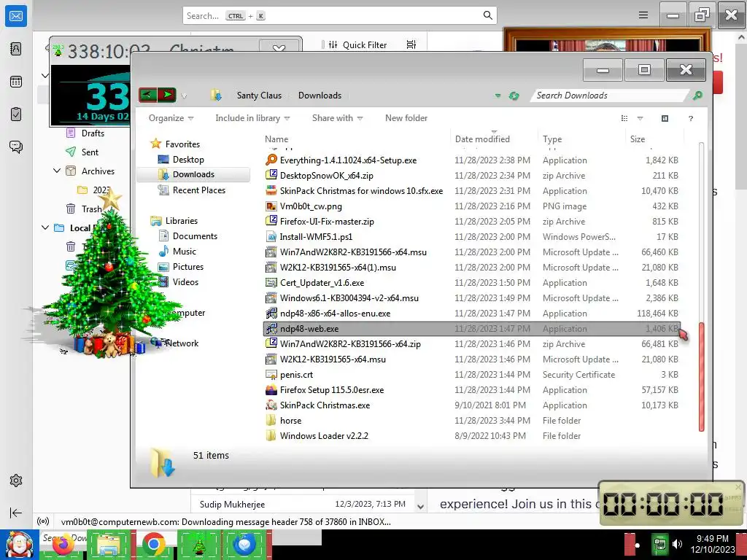Click the Santa Start button
Image resolution: width=747 pixels, height=560 pixels.
point(20,545)
